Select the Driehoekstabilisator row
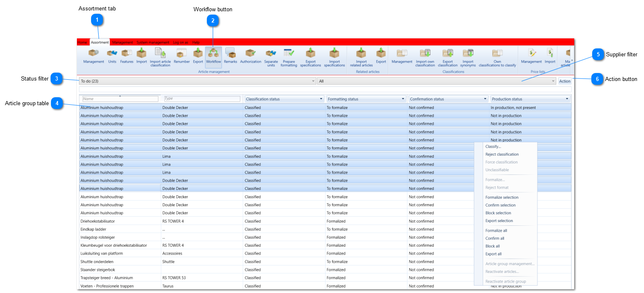The height and width of the screenshot is (293, 644). tap(325, 221)
